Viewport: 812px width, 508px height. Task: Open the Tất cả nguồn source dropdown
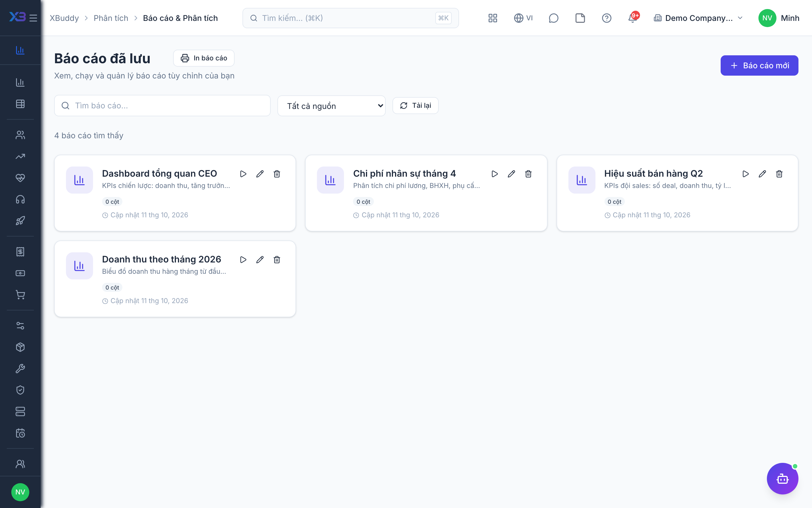click(x=332, y=106)
